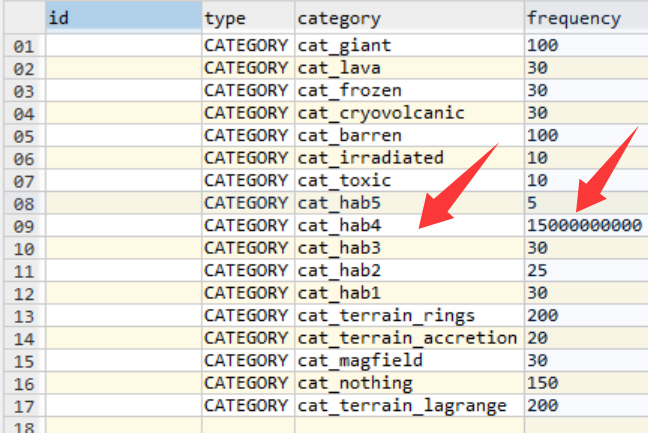The image size is (648, 433).
Task: Click the cat_terrain_lagrange category cell
Action: (x=410, y=406)
